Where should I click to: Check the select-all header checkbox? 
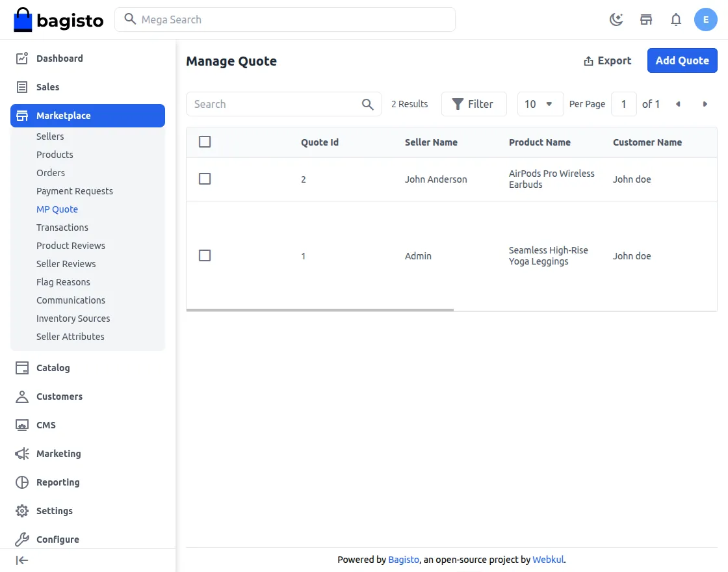coord(205,142)
